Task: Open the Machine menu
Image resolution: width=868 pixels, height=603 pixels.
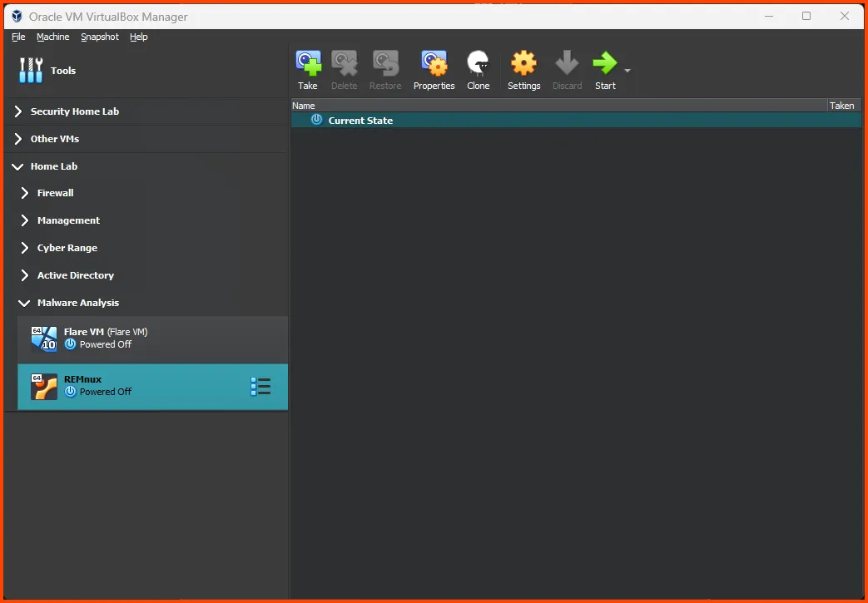Action: click(53, 37)
